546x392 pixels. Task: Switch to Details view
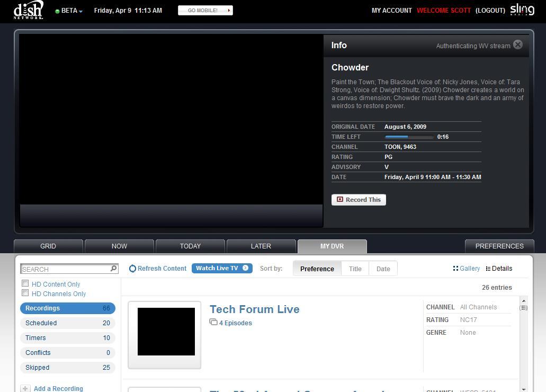click(502, 269)
